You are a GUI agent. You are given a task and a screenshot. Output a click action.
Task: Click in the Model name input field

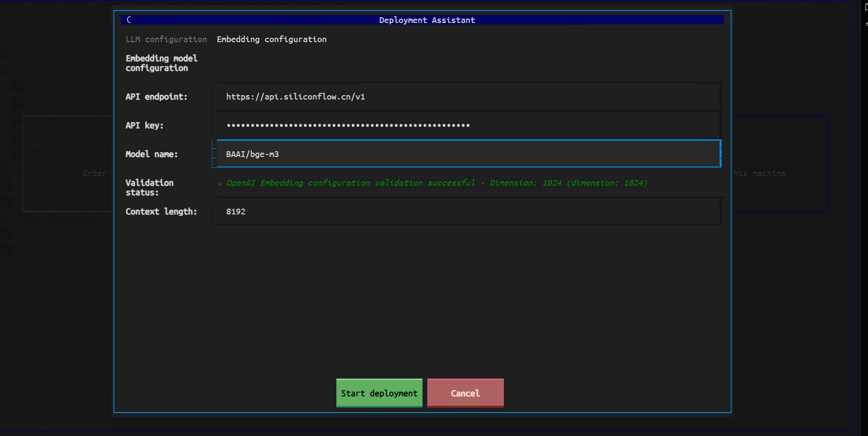467,154
